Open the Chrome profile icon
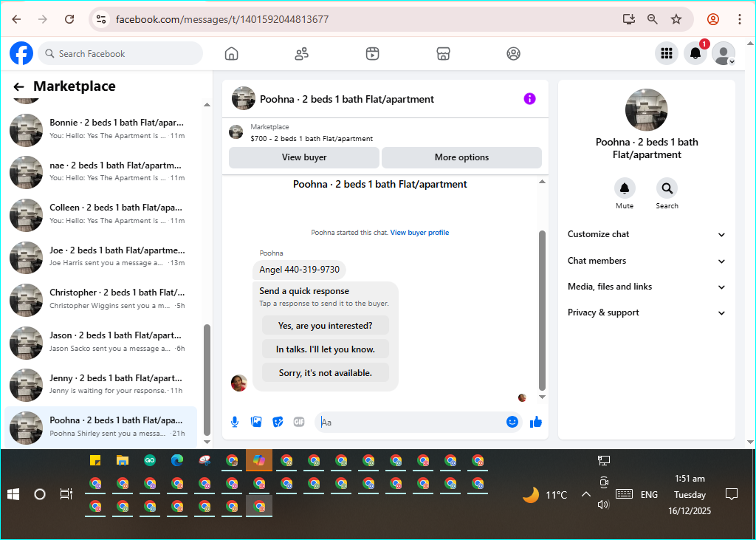The width and height of the screenshot is (756, 540). (x=713, y=19)
